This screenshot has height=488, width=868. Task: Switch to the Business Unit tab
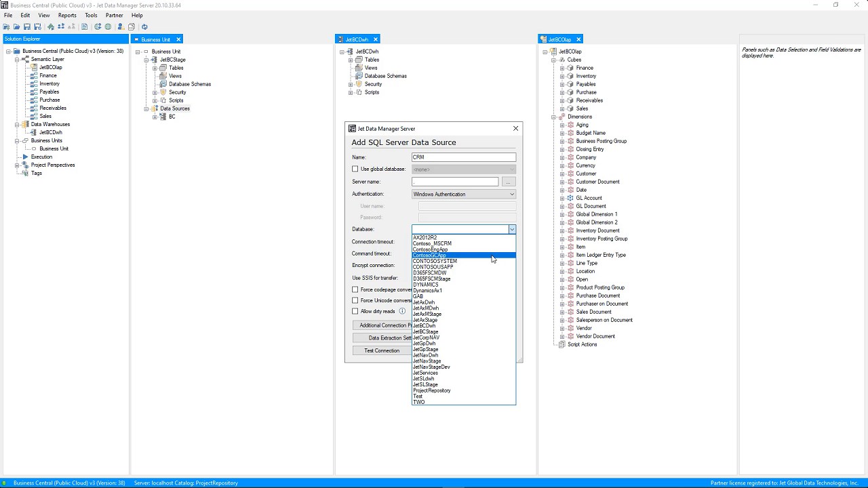point(155,39)
